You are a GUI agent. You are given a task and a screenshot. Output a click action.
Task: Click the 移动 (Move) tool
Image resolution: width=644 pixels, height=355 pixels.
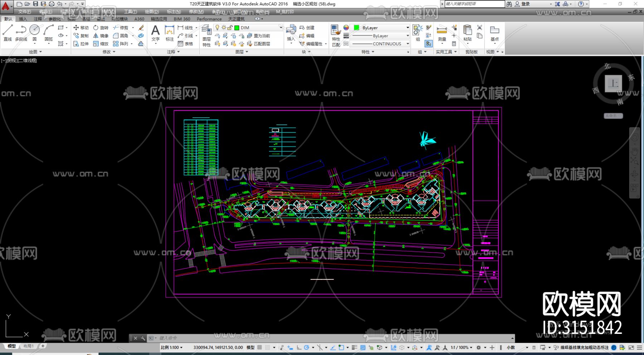81,28
